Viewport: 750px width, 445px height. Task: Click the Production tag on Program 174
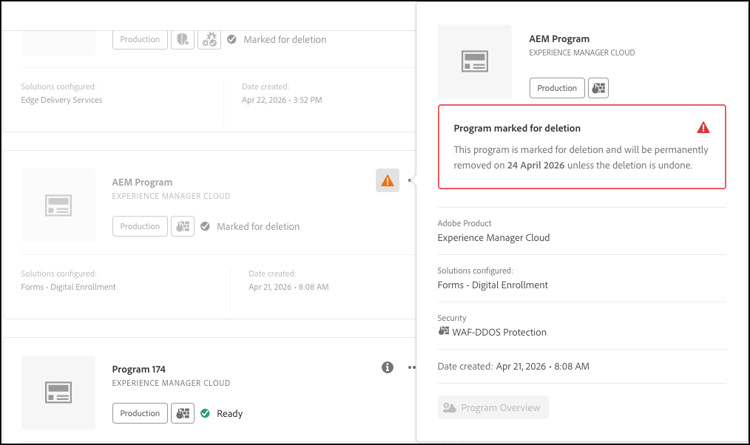pos(140,413)
